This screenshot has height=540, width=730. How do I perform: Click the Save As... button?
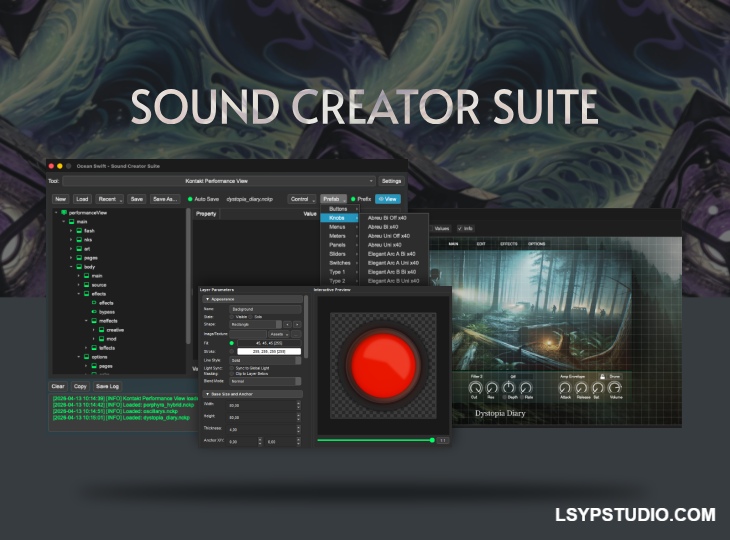[165, 199]
